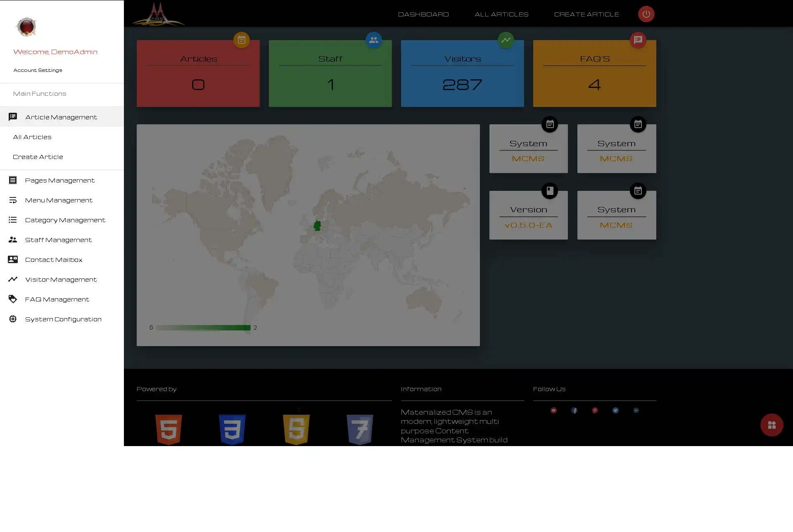Click the Create Article menu link

[x=38, y=157]
